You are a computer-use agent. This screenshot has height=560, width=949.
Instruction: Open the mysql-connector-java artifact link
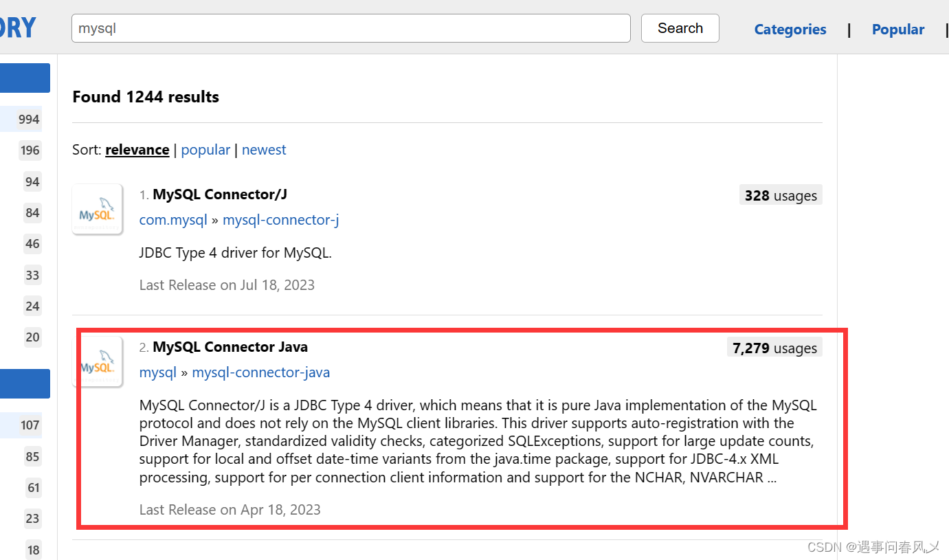(261, 372)
